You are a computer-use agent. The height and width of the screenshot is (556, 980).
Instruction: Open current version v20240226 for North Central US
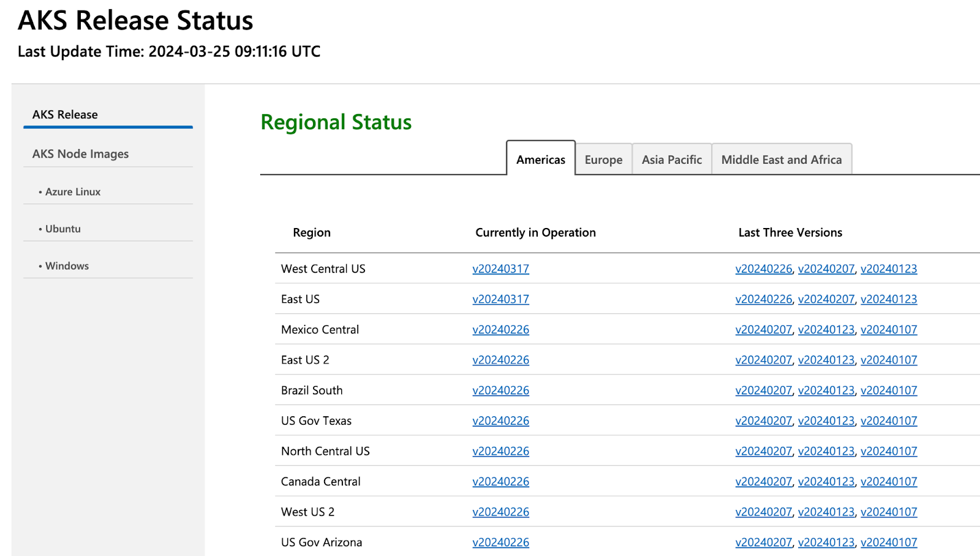pyautogui.click(x=500, y=451)
